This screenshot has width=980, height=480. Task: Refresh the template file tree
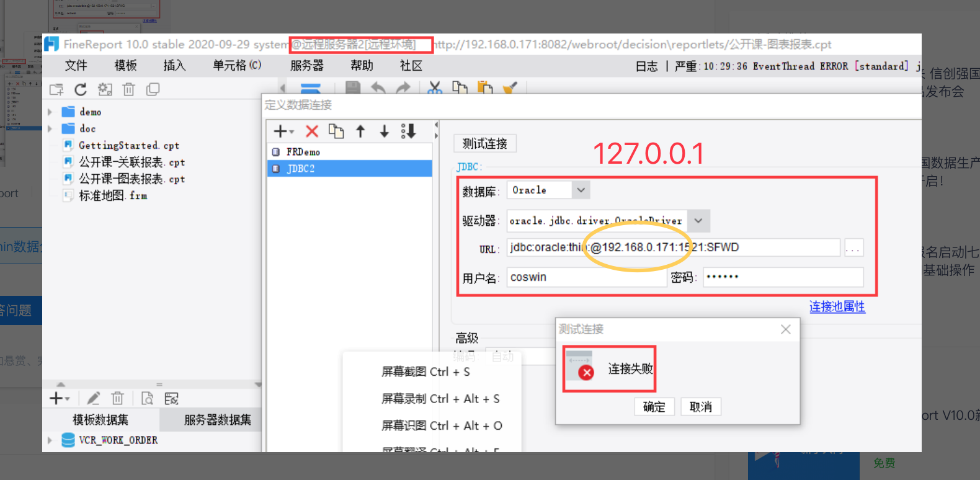(x=81, y=89)
